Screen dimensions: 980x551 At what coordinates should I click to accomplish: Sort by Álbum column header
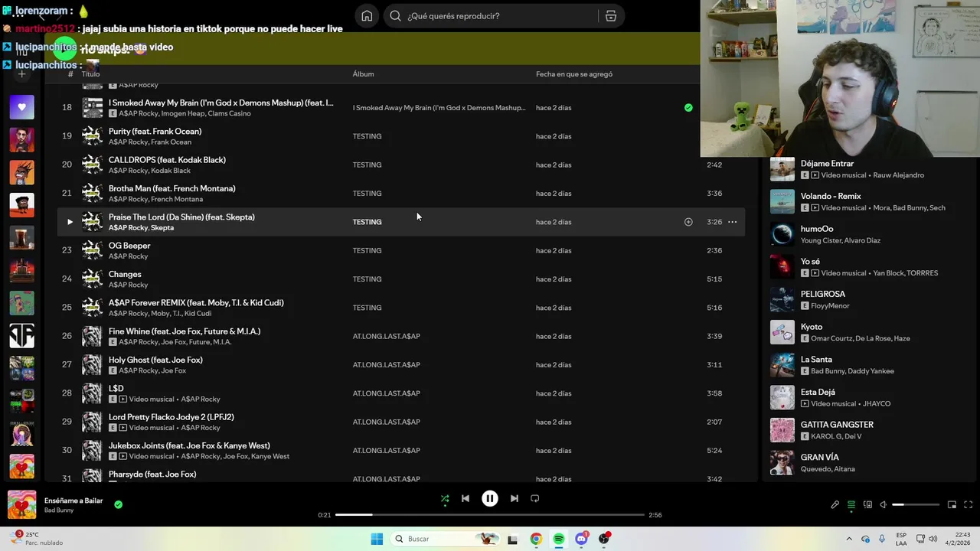pyautogui.click(x=363, y=74)
